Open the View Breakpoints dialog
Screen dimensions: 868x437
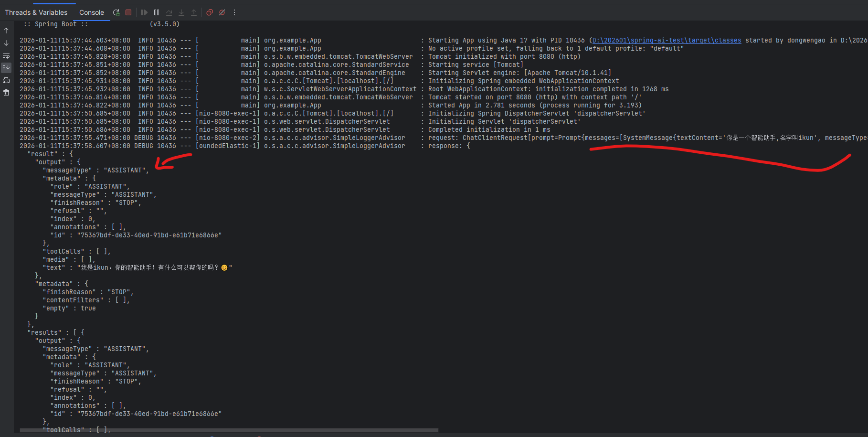pyautogui.click(x=210, y=12)
